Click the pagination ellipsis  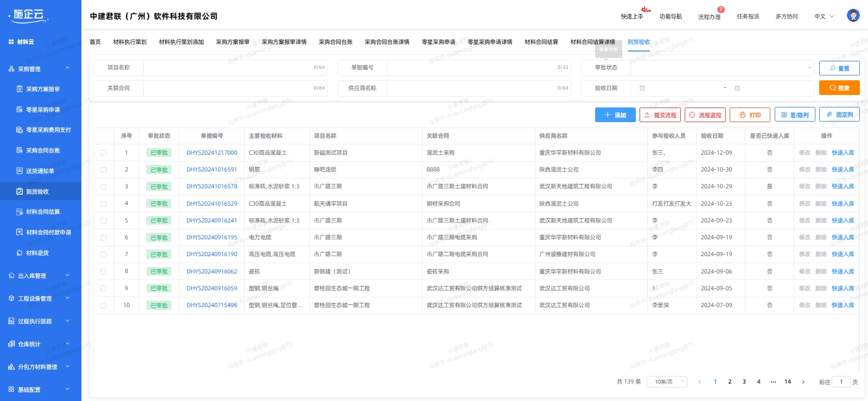(773, 382)
